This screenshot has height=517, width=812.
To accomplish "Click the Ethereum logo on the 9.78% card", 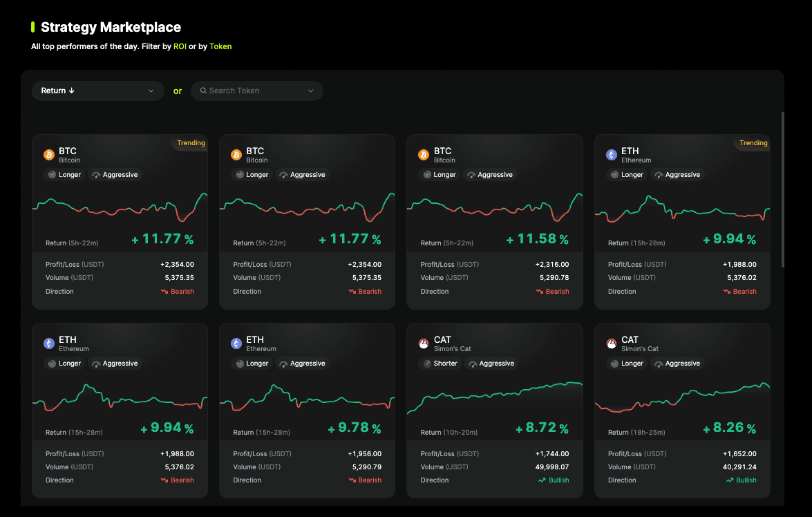I will point(236,344).
